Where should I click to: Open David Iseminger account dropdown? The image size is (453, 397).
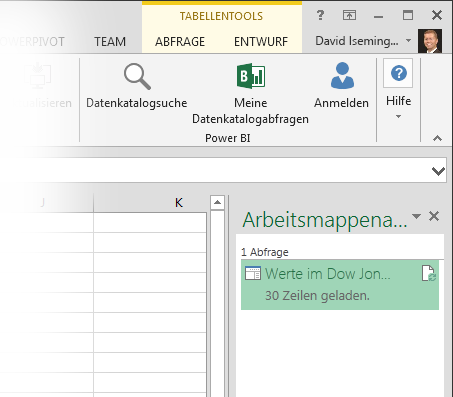[x=408, y=41]
